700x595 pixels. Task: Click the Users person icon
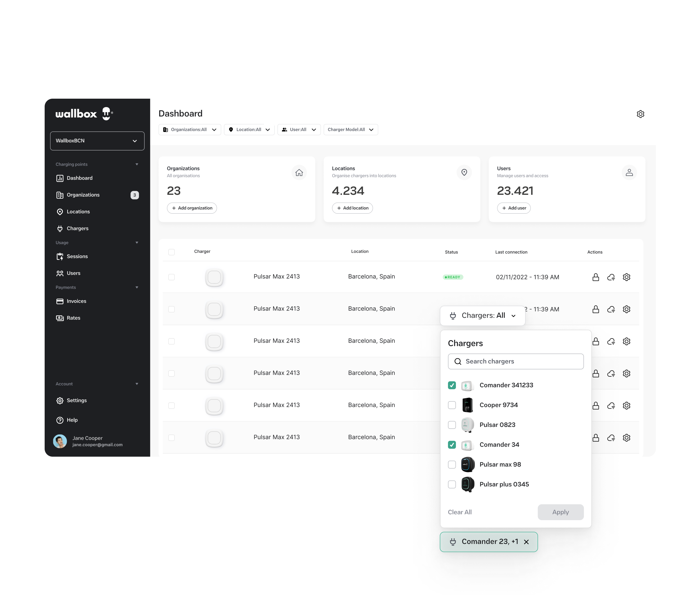pyautogui.click(x=629, y=172)
